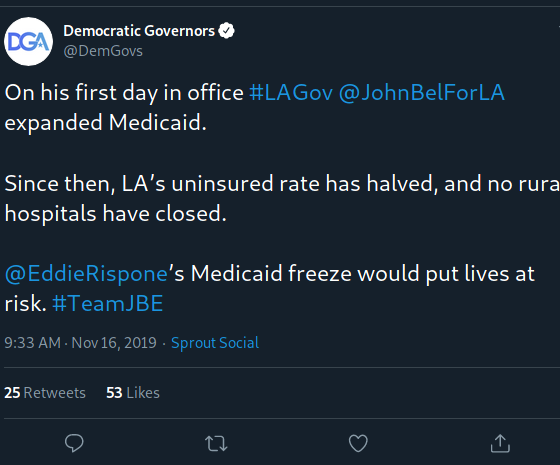Click the tweet text about rural hospitals
560x465 pixels.
[x=282, y=199]
